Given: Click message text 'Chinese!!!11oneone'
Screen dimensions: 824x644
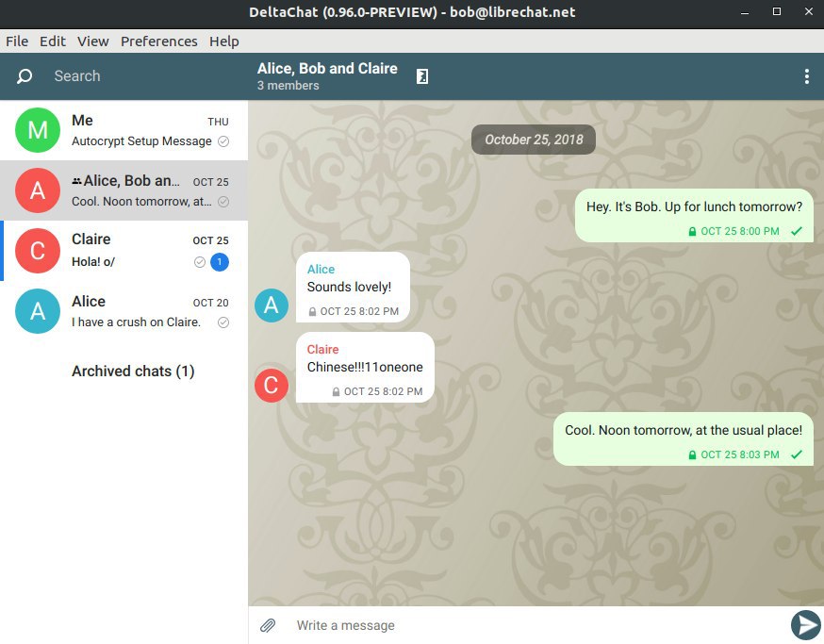Looking at the screenshot, I should 365,367.
